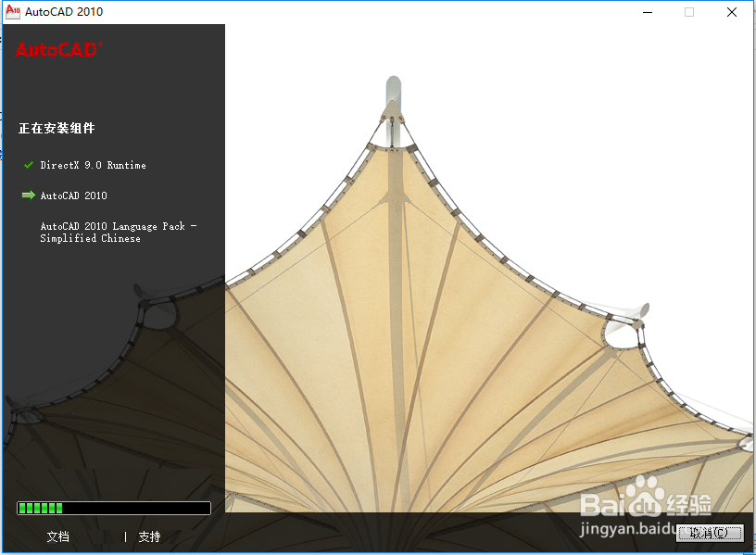Select the DirectX 9.0 Runtime component entry
The height and width of the screenshot is (555, 756).
93,165
